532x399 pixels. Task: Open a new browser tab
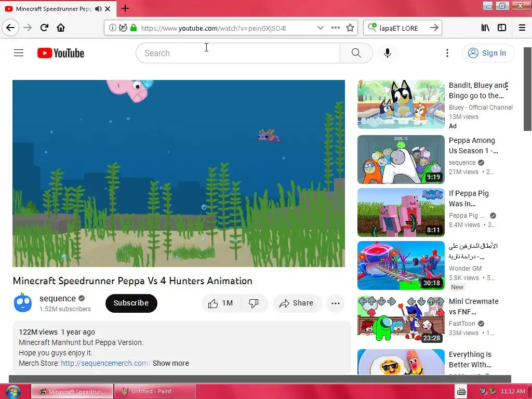pyautogui.click(x=125, y=8)
